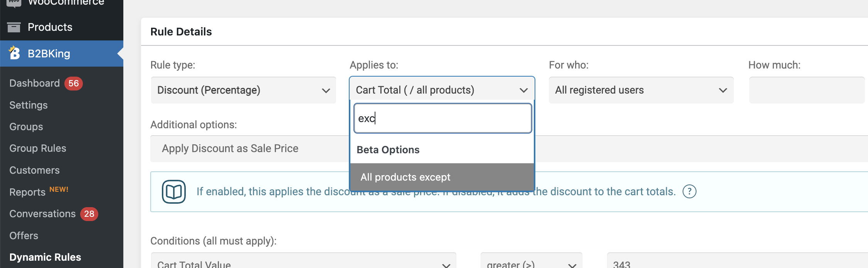Select the All products except option
The height and width of the screenshot is (268, 868).
(x=442, y=177)
